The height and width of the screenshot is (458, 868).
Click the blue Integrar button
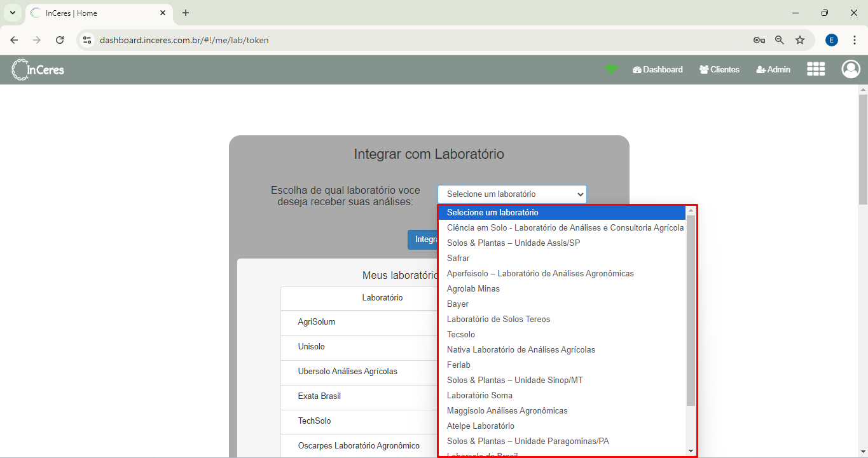point(424,239)
